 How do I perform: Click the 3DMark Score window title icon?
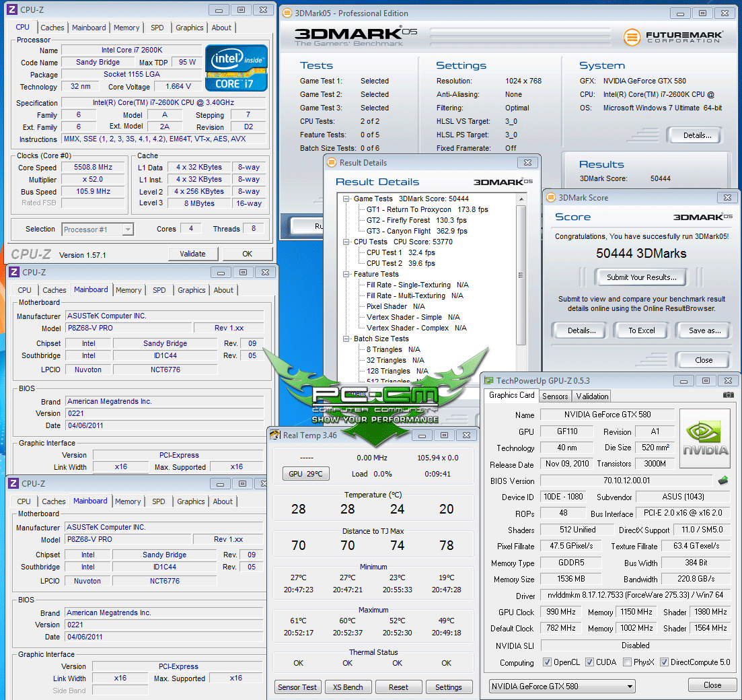pos(551,197)
